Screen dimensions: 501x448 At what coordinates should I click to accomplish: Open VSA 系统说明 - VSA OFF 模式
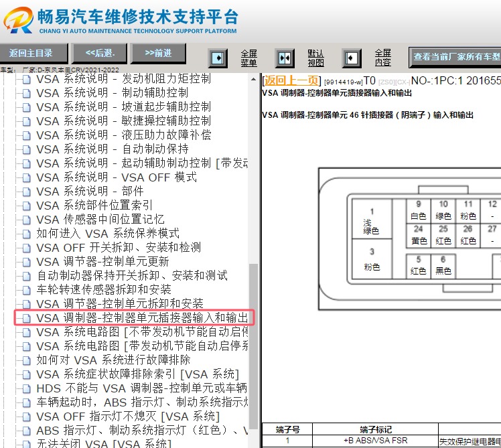click(x=117, y=177)
